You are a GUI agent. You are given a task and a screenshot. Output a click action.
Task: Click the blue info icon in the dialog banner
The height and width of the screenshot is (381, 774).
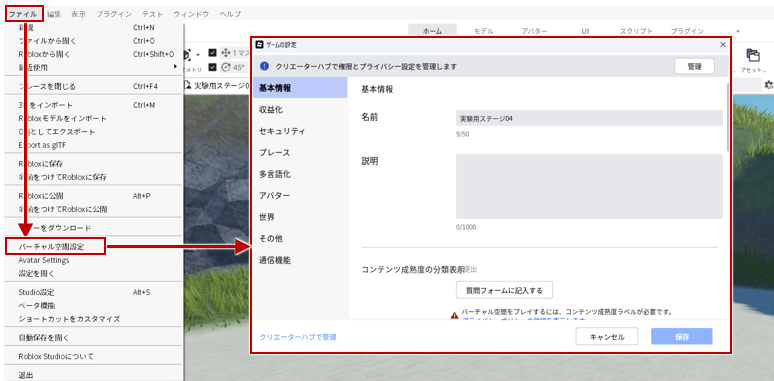pyautogui.click(x=264, y=66)
